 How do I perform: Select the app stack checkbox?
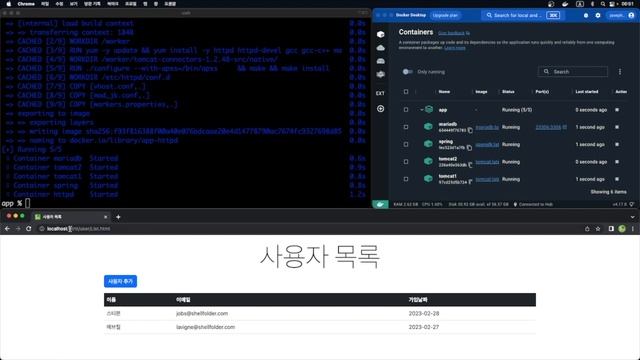(x=406, y=110)
